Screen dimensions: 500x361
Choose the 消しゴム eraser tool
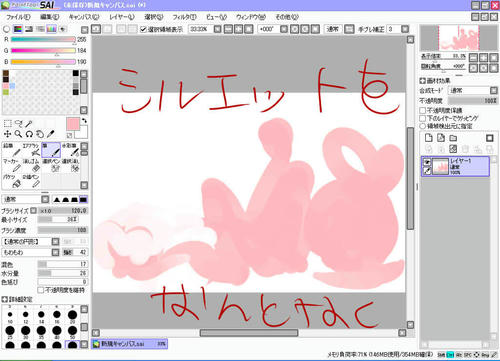pyautogui.click(x=32, y=166)
